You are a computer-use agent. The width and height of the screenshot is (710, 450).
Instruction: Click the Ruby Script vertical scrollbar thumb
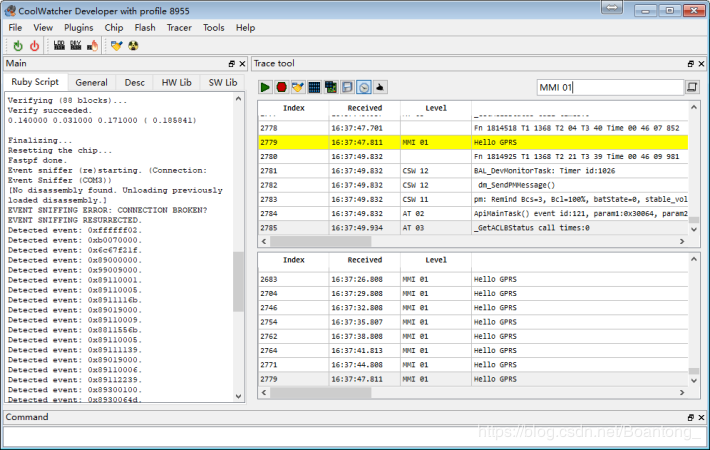(x=239, y=282)
